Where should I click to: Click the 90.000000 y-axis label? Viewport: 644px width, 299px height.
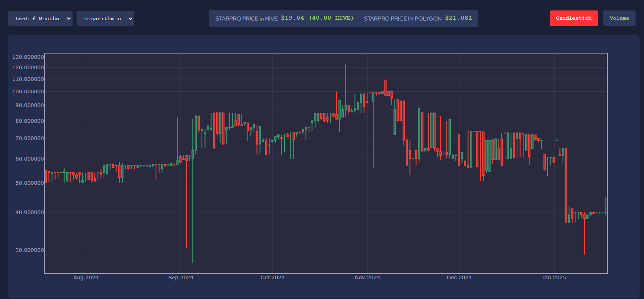(x=29, y=105)
